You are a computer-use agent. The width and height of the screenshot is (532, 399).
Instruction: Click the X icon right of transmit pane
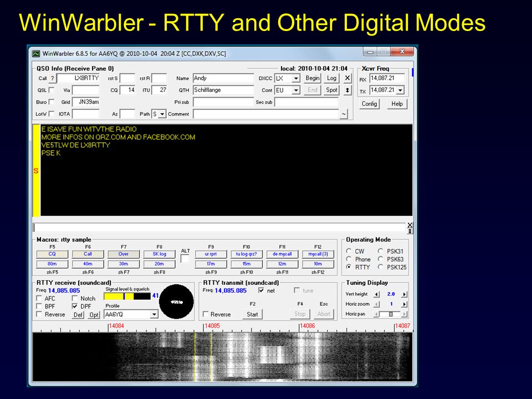click(x=410, y=225)
